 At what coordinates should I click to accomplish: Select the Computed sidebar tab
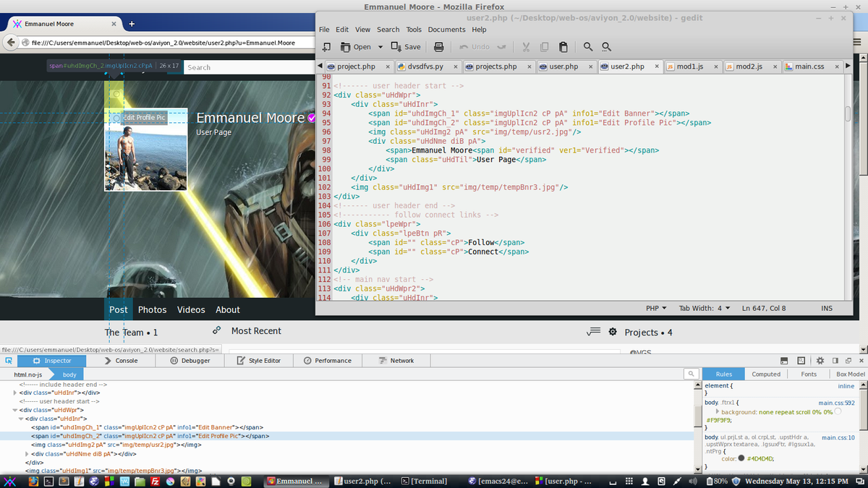pyautogui.click(x=766, y=374)
